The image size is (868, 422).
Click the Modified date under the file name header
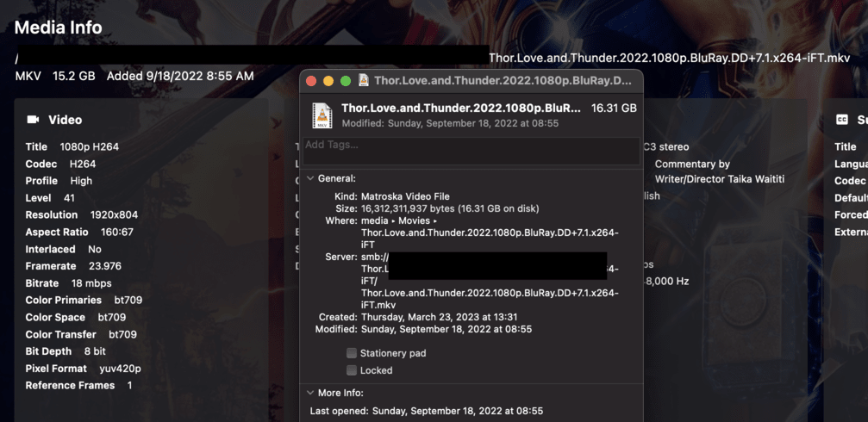tap(450, 123)
